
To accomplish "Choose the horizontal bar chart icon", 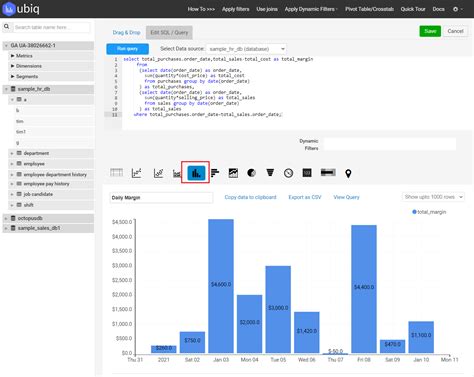I will 215,173.
